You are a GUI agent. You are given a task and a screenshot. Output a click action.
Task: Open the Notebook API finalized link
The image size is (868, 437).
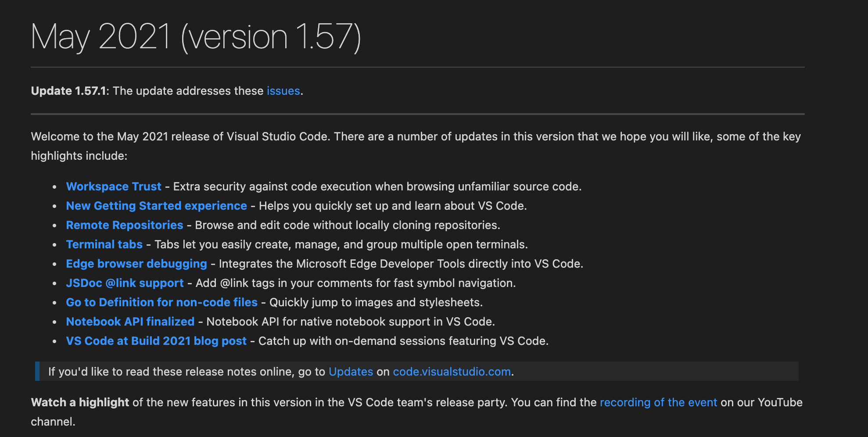coord(130,322)
